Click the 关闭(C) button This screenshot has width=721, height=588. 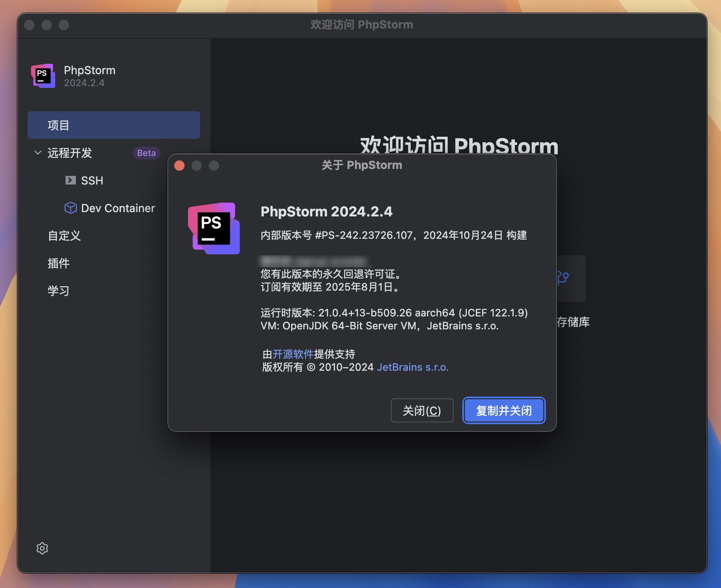(x=422, y=410)
